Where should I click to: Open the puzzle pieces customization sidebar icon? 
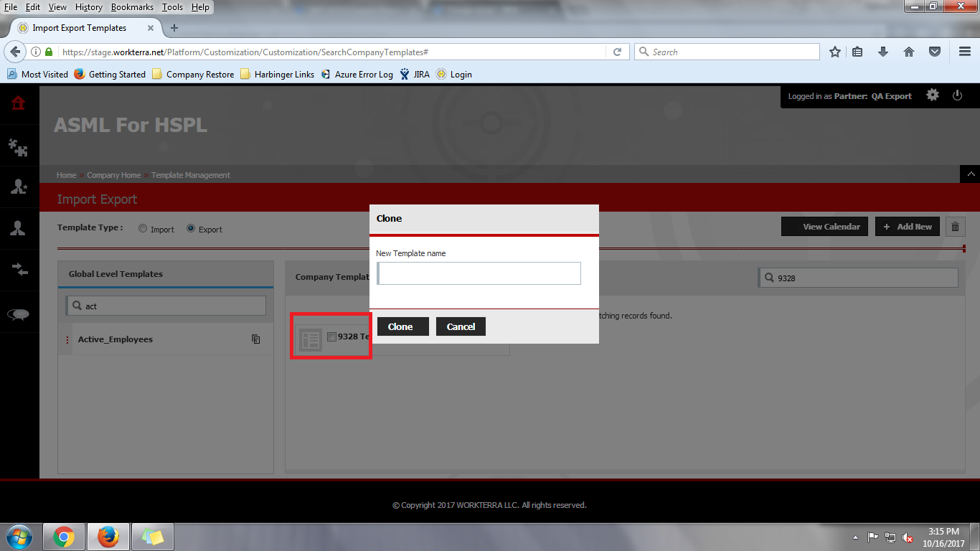point(19,147)
